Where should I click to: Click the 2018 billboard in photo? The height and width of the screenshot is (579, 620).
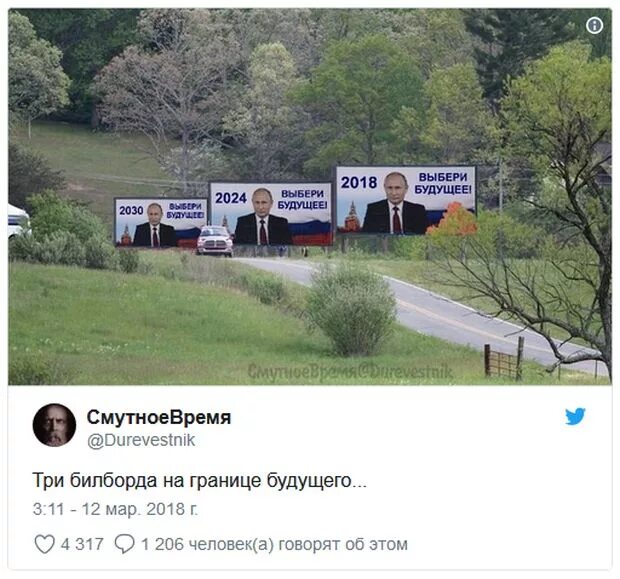click(x=406, y=200)
